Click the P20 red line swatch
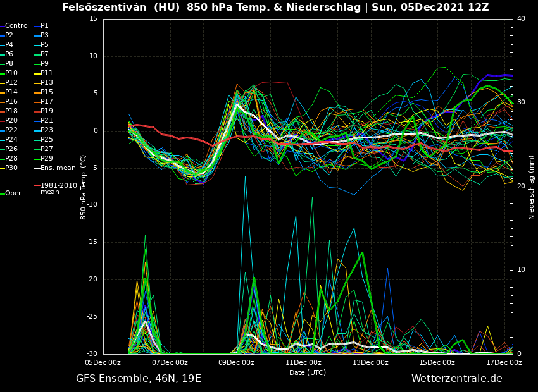This screenshot has height=392, width=538. coord(2,121)
